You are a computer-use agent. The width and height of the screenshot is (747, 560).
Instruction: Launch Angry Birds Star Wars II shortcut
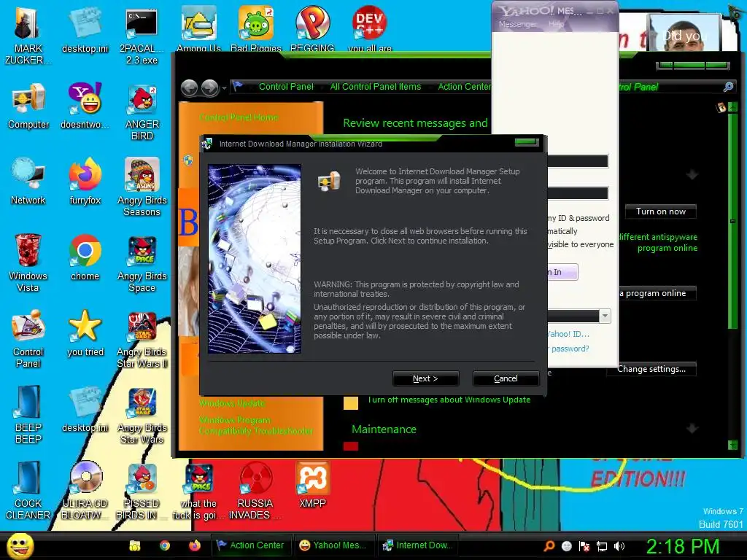pyautogui.click(x=142, y=340)
